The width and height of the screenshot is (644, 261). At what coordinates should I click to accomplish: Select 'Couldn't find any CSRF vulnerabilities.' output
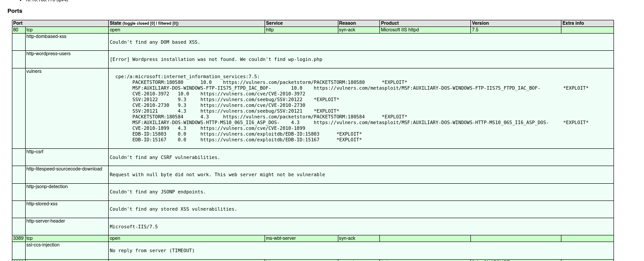coord(165,158)
